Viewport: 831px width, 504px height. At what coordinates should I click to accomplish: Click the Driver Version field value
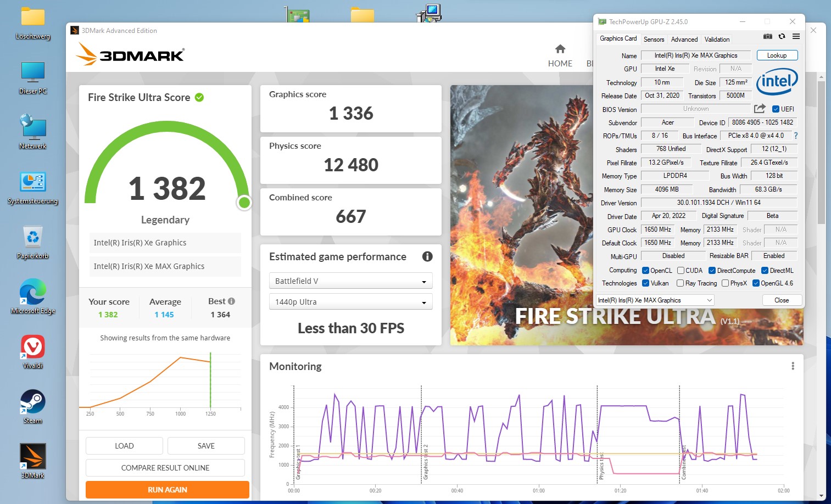(x=718, y=203)
